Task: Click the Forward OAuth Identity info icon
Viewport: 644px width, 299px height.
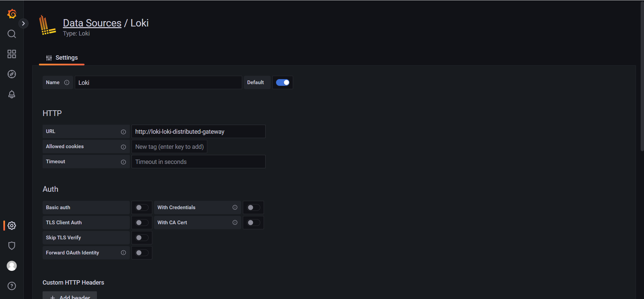Action: 123,253
